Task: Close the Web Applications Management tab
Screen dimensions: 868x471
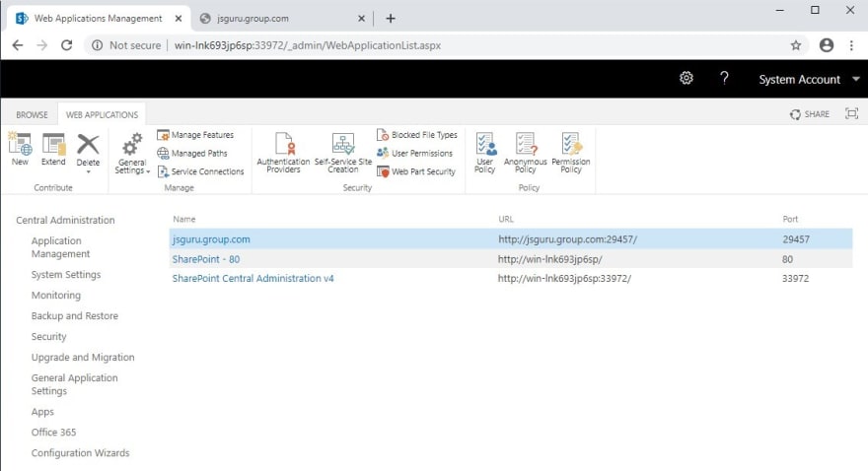Action: click(179, 19)
